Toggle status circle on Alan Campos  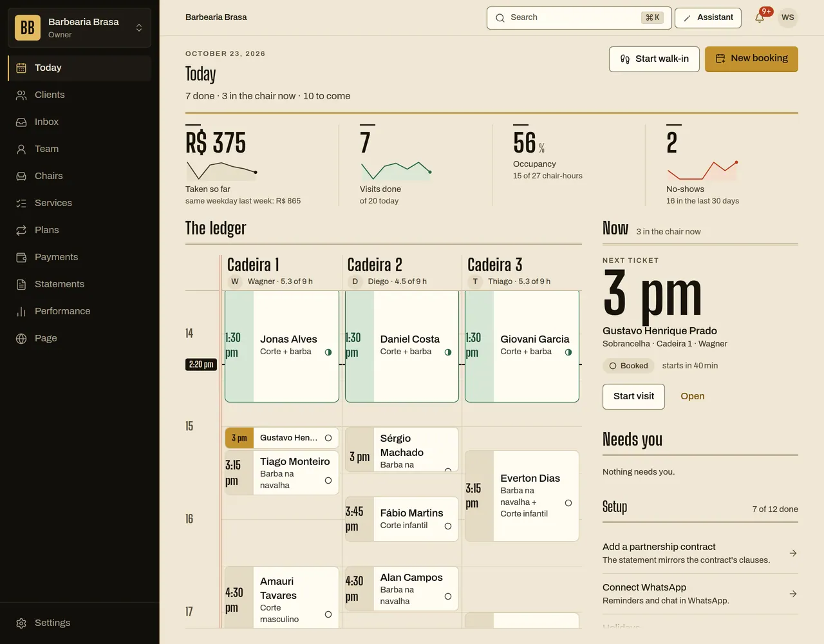tap(448, 596)
